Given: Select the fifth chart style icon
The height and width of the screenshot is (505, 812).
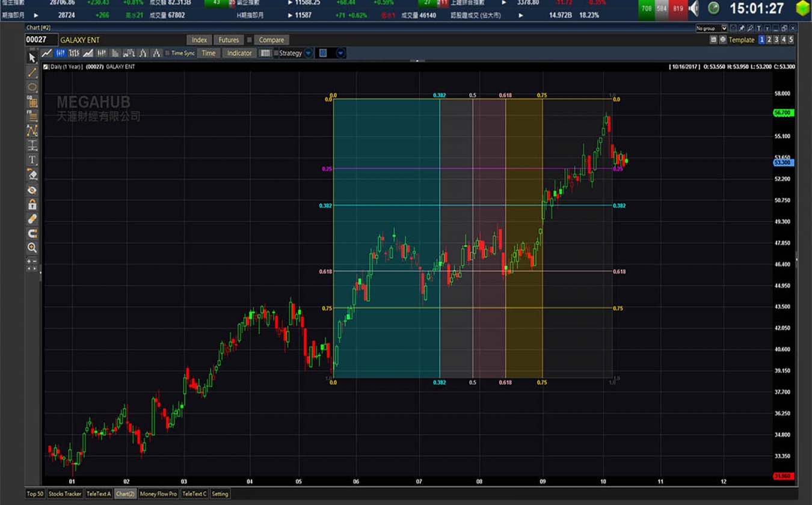Looking at the screenshot, I should click(x=102, y=53).
